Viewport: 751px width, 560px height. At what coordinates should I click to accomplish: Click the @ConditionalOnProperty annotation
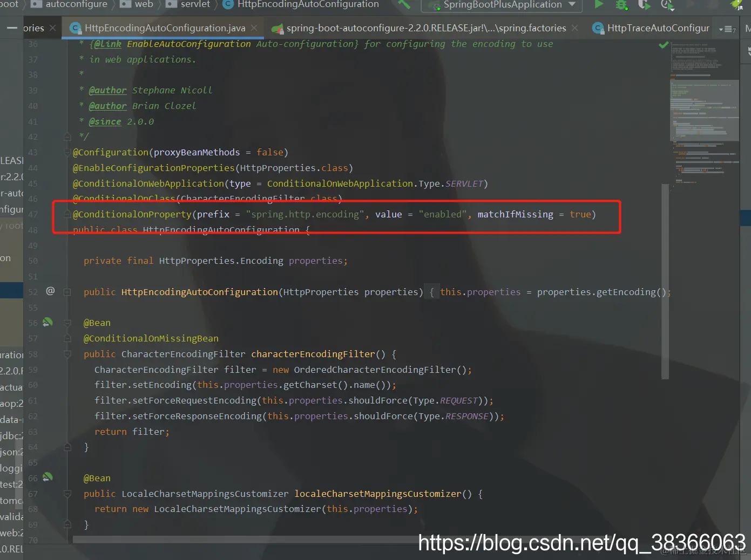coord(132,214)
